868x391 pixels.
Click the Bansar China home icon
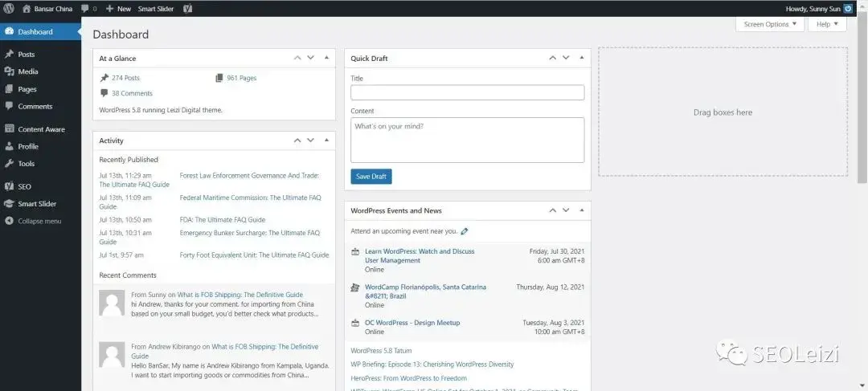pyautogui.click(x=26, y=9)
